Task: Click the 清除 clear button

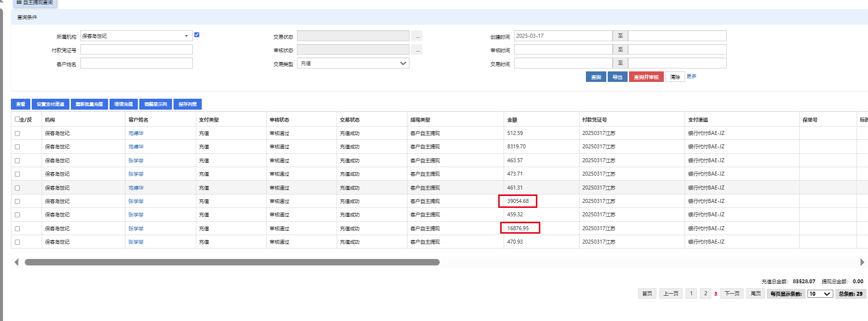Action: point(675,77)
